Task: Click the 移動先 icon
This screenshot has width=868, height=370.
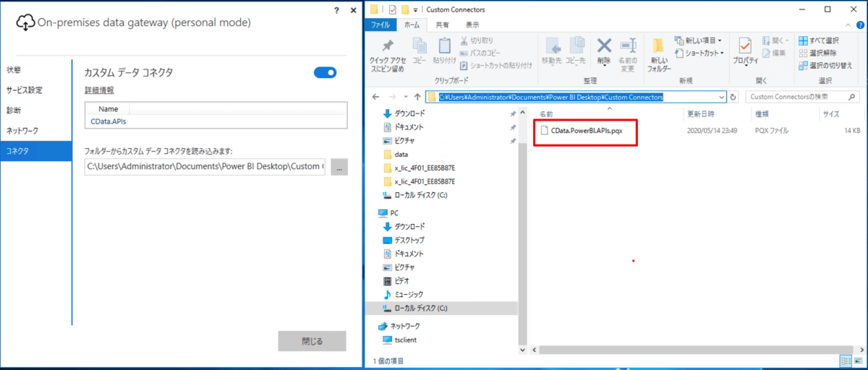Action: pyautogui.click(x=551, y=46)
